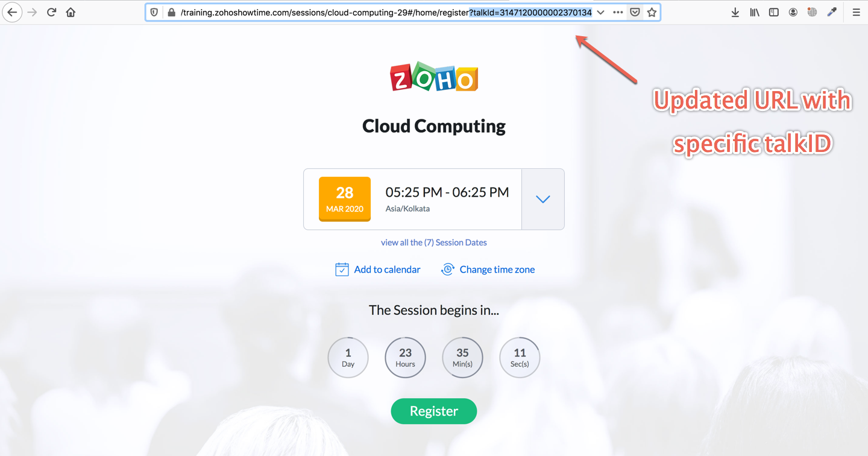Toggle the sidebar view icon

pyautogui.click(x=773, y=12)
